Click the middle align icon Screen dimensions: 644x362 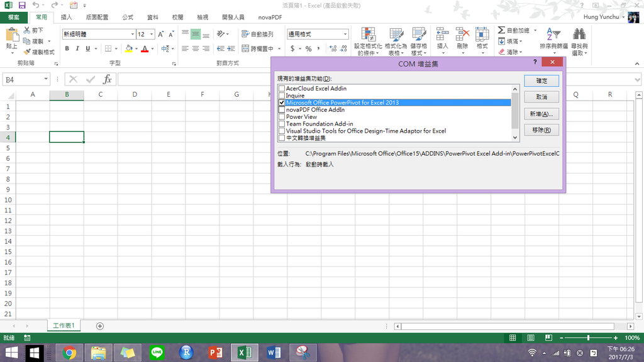tap(196, 34)
